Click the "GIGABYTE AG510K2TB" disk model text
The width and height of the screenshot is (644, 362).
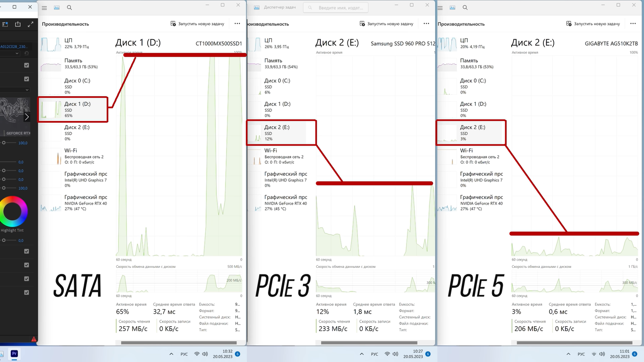tap(611, 43)
